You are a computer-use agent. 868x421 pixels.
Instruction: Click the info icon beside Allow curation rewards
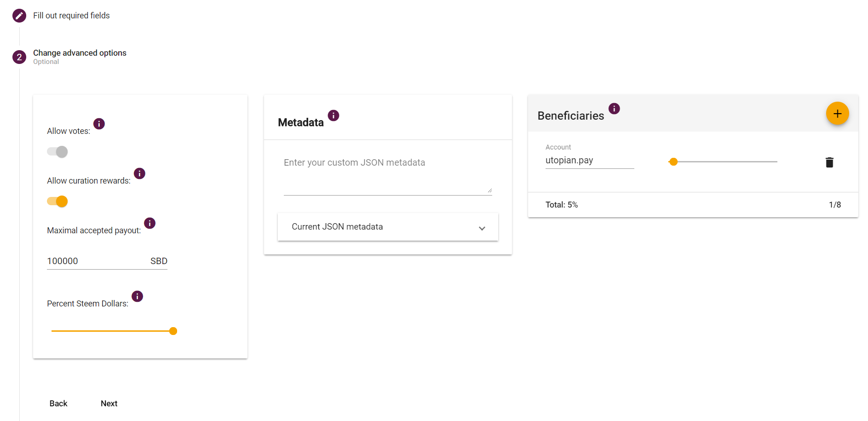[139, 173]
